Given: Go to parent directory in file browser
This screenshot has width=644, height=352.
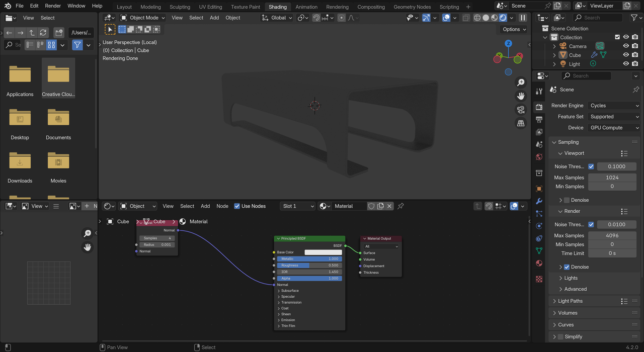Looking at the screenshot, I should (x=32, y=32).
